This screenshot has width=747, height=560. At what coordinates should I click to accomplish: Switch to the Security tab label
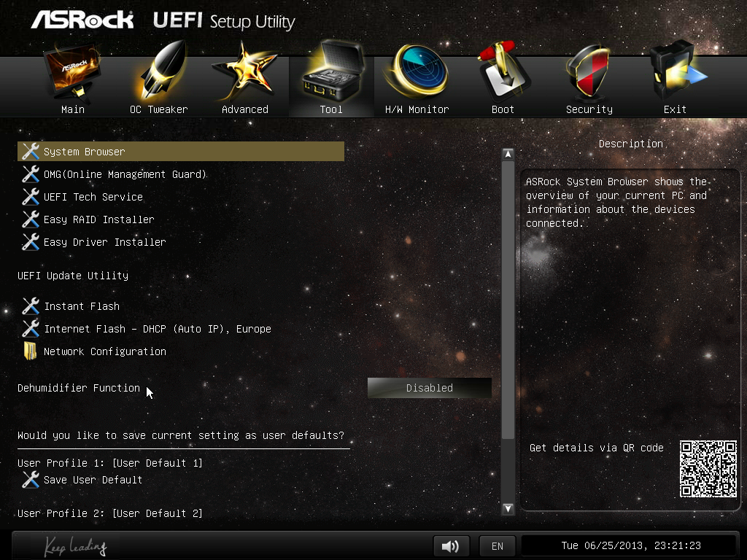click(x=589, y=109)
